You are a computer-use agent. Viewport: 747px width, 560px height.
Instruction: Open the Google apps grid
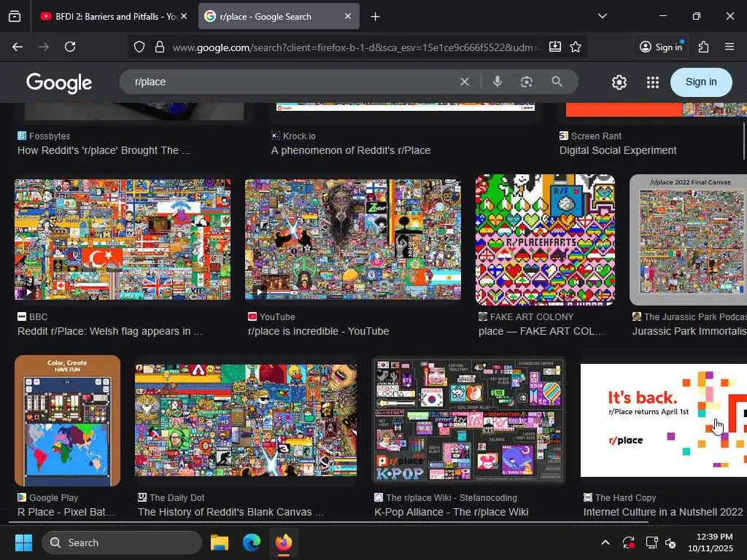(653, 82)
